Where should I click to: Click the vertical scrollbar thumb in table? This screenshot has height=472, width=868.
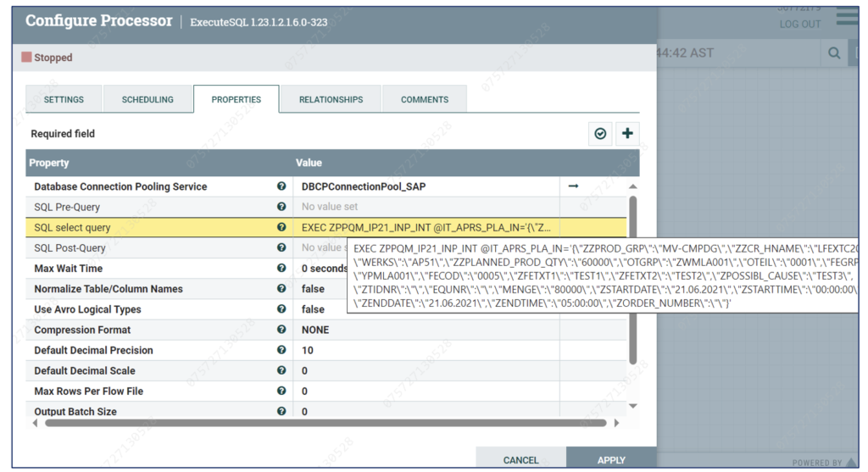[x=632, y=280]
